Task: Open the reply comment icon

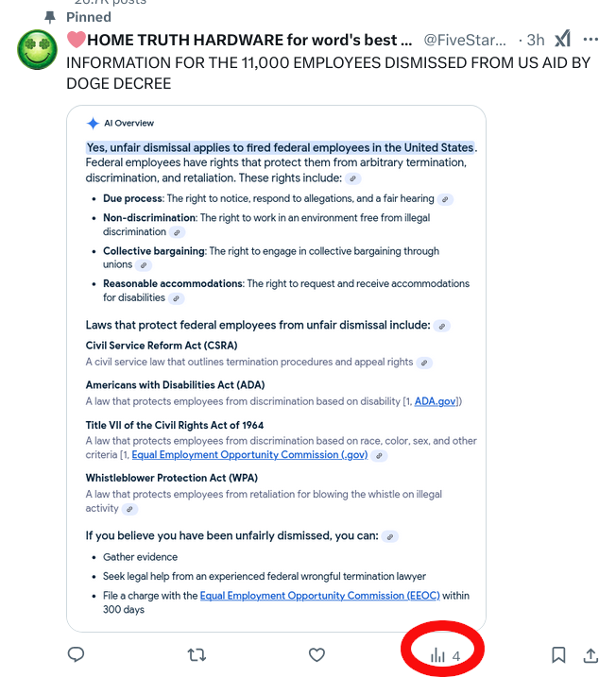Action: pyautogui.click(x=76, y=654)
